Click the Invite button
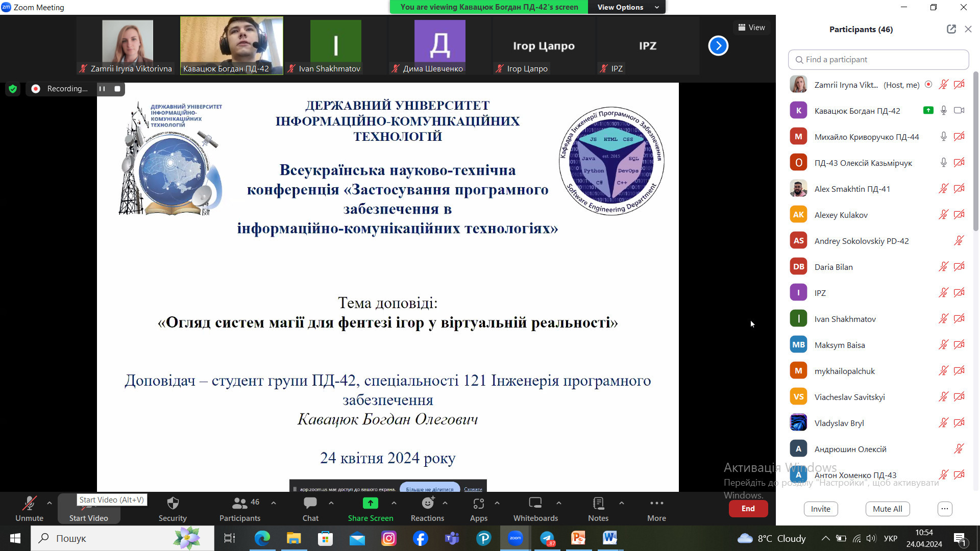Image resolution: width=980 pixels, height=551 pixels. point(821,509)
